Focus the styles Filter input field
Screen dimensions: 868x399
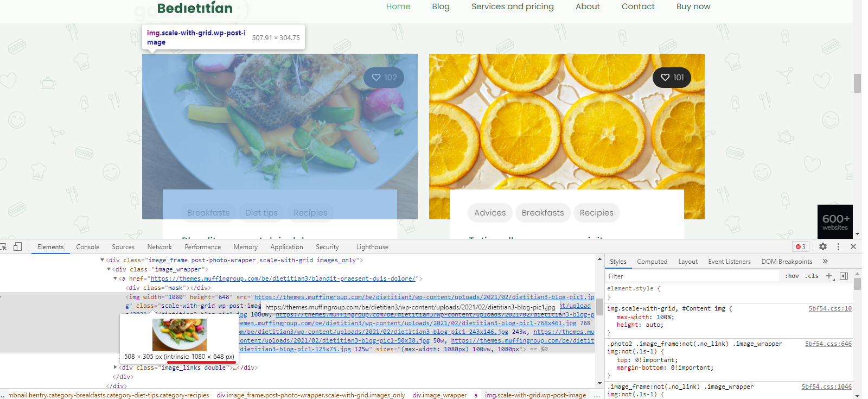click(693, 276)
